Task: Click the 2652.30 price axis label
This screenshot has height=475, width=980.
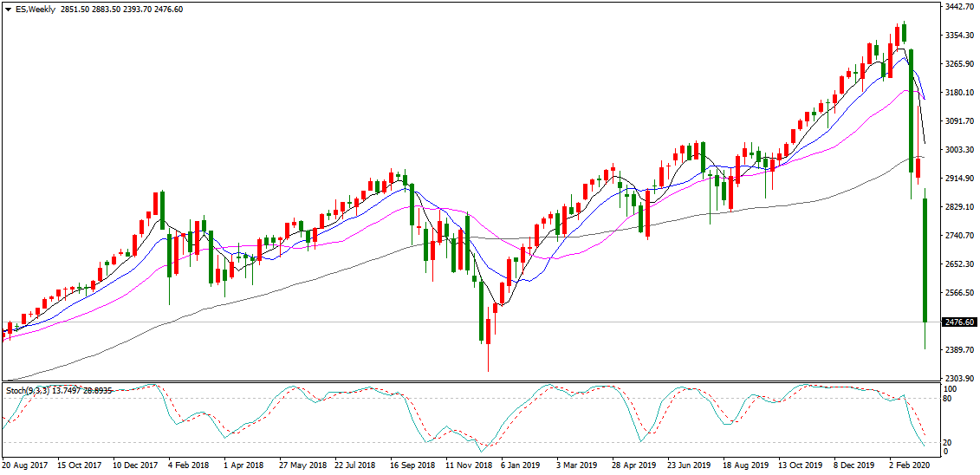Action: pos(959,264)
